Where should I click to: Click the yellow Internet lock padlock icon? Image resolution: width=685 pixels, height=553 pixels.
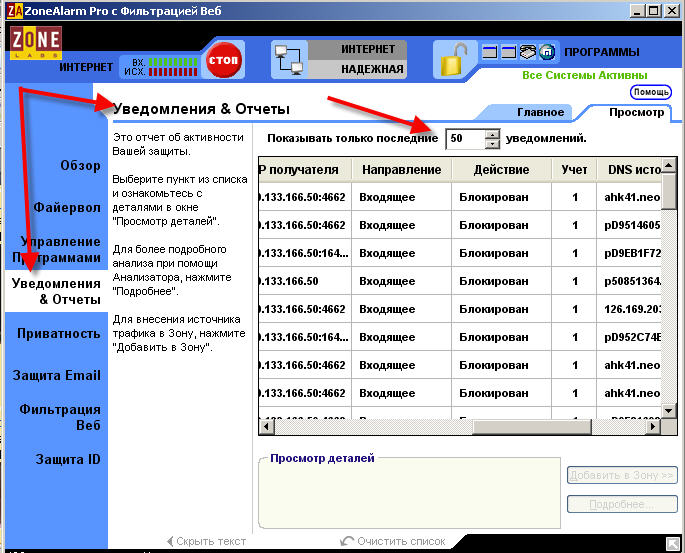pos(453,60)
